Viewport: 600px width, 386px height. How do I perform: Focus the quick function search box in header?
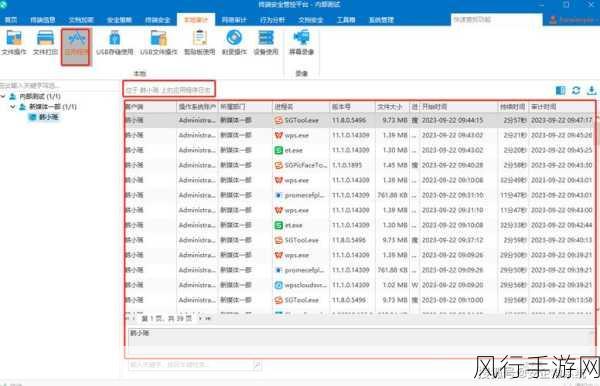(x=496, y=20)
